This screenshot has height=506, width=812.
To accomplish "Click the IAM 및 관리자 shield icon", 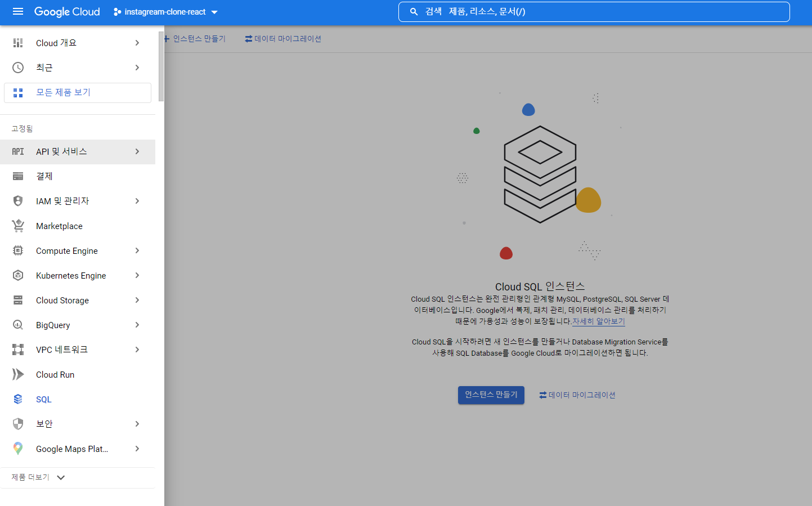I will tap(18, 201).
